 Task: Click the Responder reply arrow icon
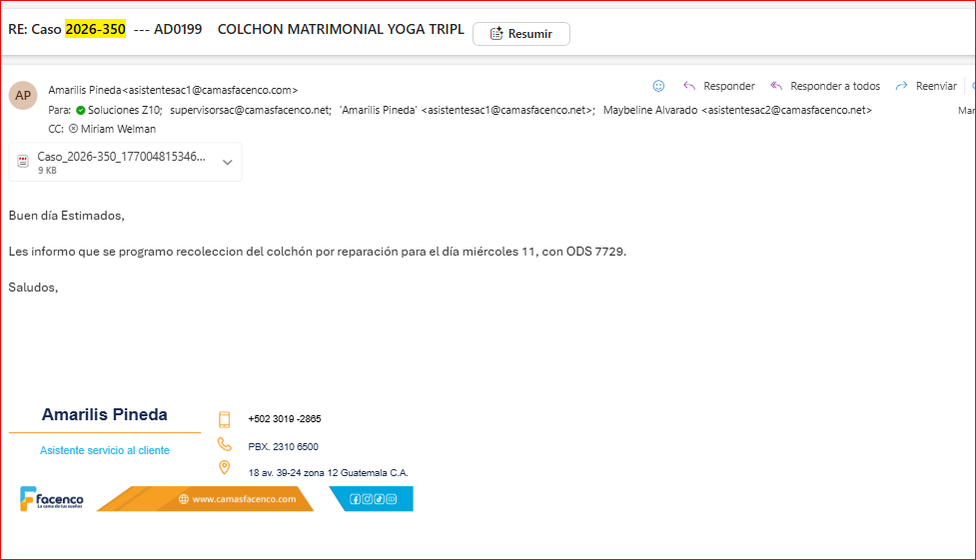click(x=689, y=86)
